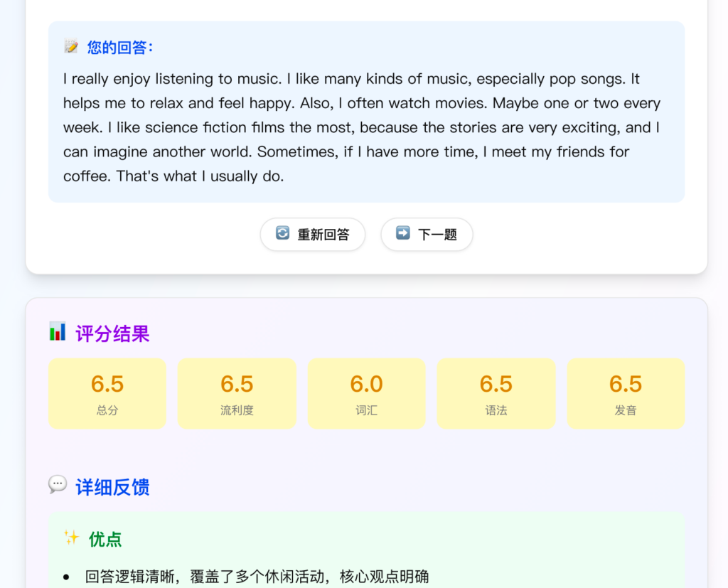Image resolution: width=728 pixels, height=588 pixels.
Task: Click the 优点 heading in the green panel
Action: [105, 540]
